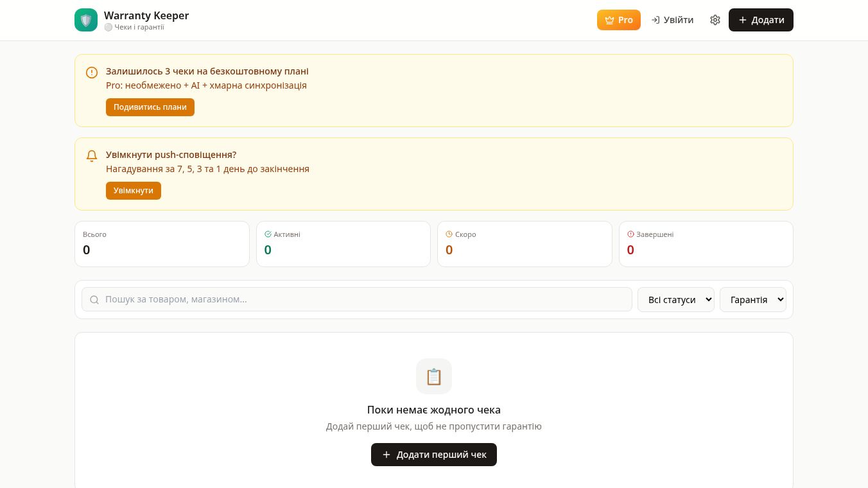
Task: Click the Додати button in header
Action: coord(761,20)
